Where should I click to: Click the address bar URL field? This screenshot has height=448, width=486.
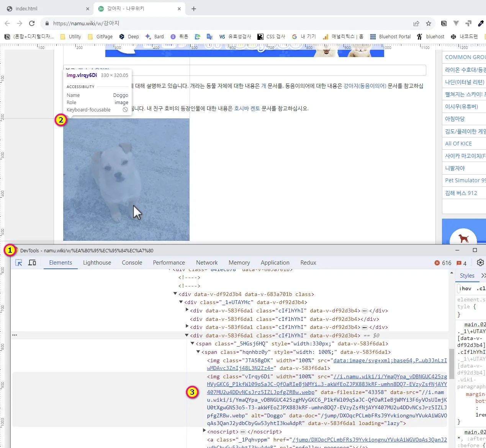coord(230,23)
